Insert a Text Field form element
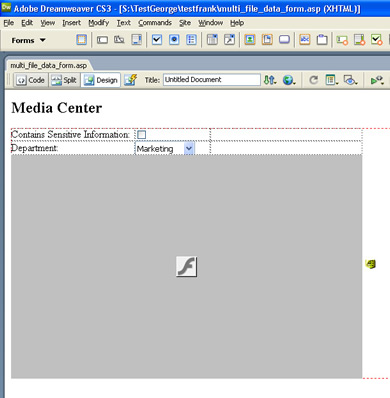390x398 pixels. (x=102, y=40)
